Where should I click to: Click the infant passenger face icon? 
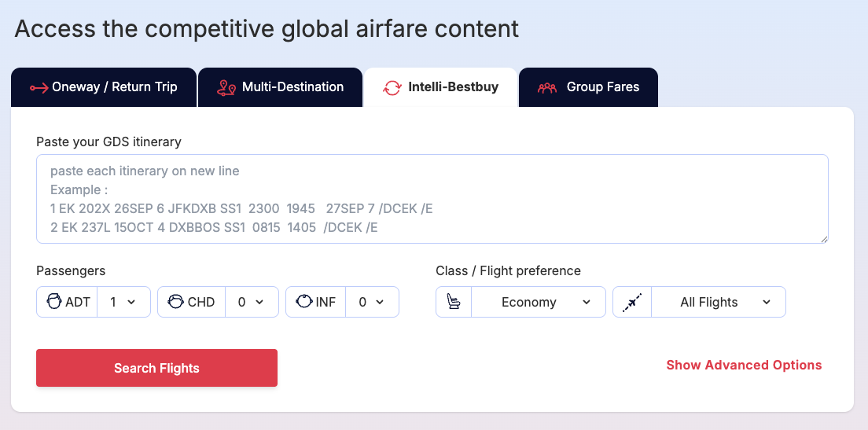(304, 302)
